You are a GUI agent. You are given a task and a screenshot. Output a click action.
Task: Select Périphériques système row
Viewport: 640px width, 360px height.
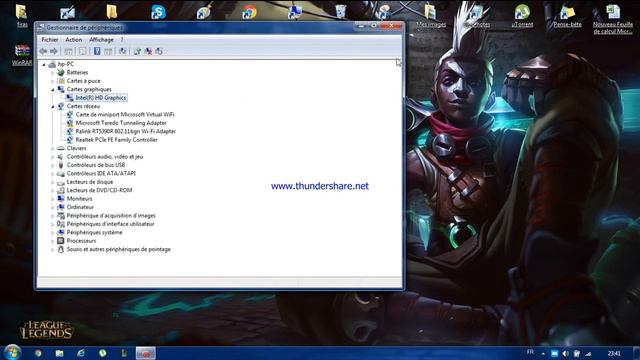(94, 232)
